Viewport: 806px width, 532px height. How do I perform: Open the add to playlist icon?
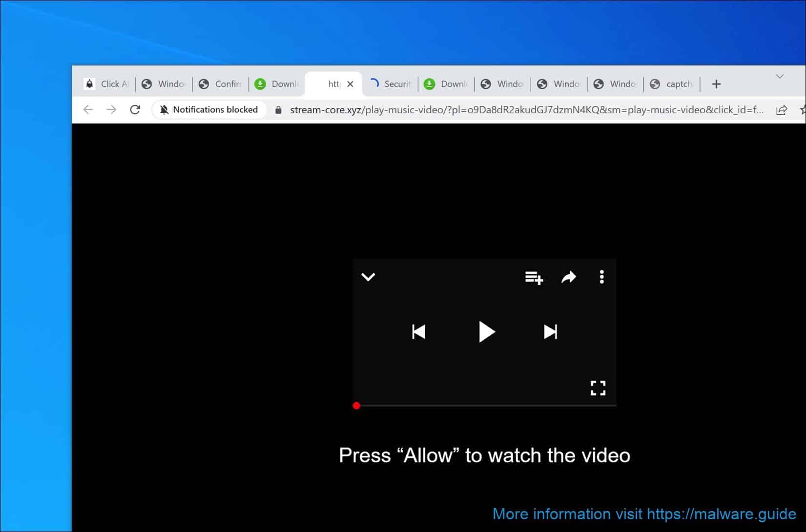click(533, 278)
